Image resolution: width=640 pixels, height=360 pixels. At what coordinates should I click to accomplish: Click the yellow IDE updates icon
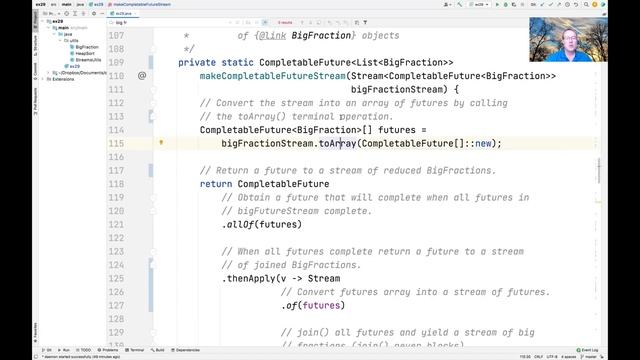[x=595, y=4]
